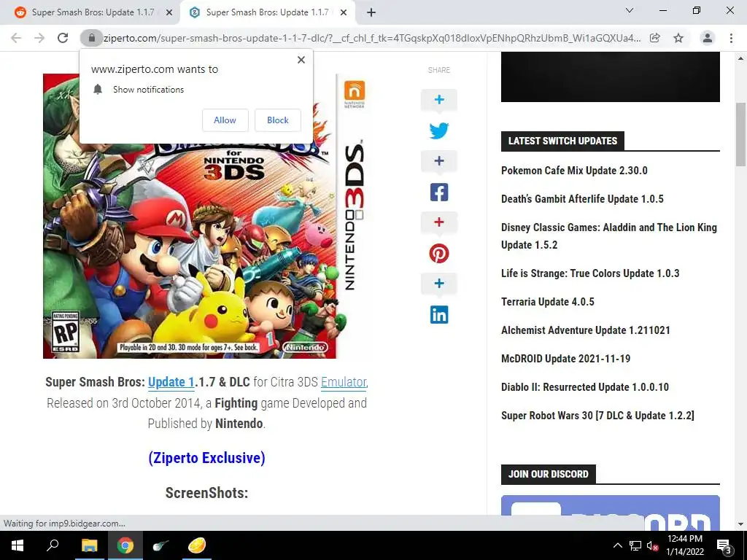
Task: Click the ScreenShots heading
Action: pyautogui.click(x=206, y=493)
